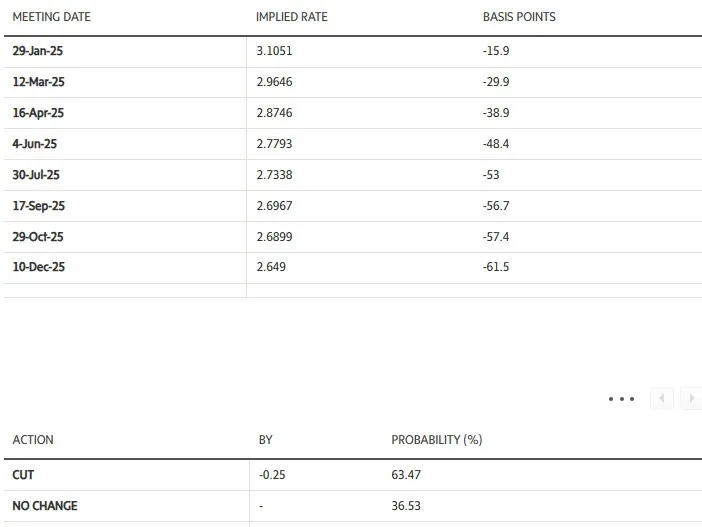Viewport: 702px width, 527px height.
Task: Select the CUT action row
Action: click(353, 475)
